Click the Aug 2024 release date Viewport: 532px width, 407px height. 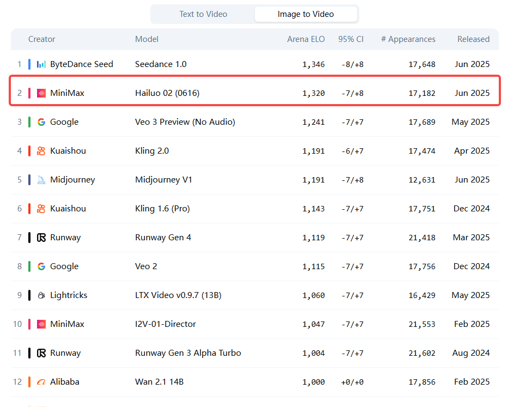[x=471, y=353]
